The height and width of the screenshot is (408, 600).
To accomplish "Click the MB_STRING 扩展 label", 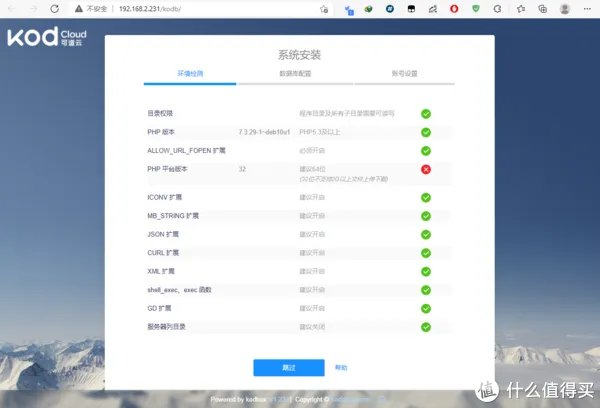I will click(x=173, y=215).
